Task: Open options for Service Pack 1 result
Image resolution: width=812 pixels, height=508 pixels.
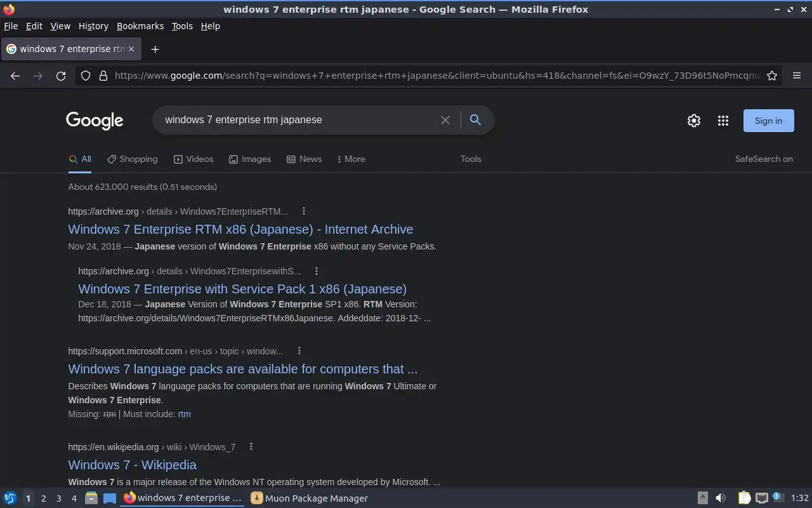Action: [317, 271]
